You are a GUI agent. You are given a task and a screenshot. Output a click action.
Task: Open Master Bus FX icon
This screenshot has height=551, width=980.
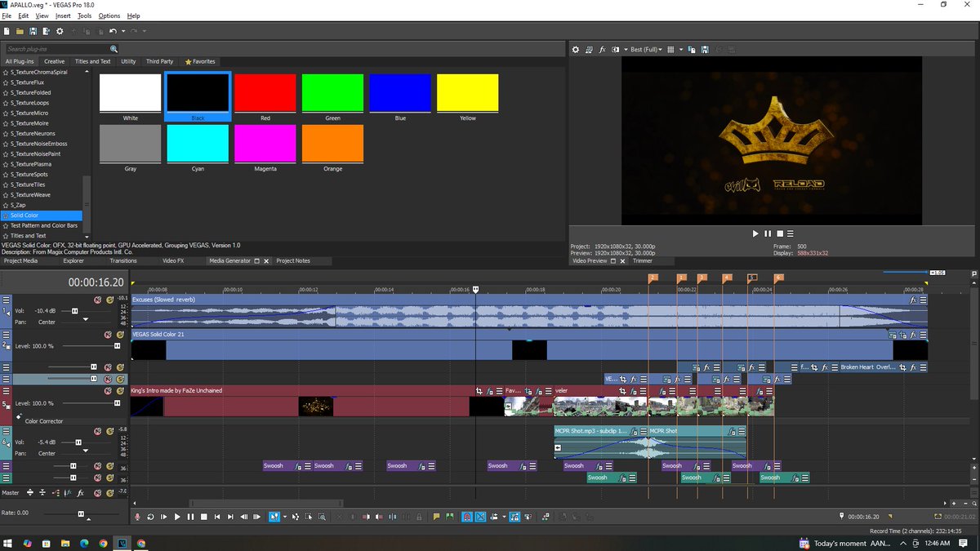point(81,493)
